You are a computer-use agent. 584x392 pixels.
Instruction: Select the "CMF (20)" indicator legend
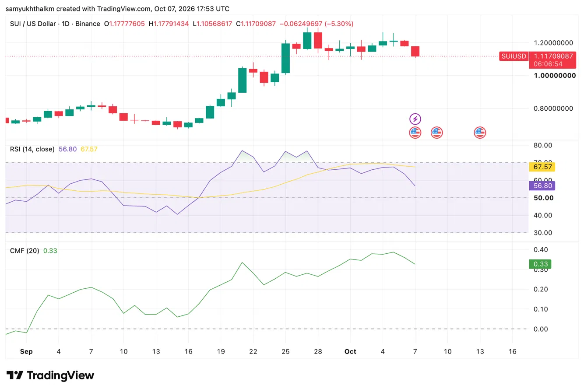click(x=25, y=251)
